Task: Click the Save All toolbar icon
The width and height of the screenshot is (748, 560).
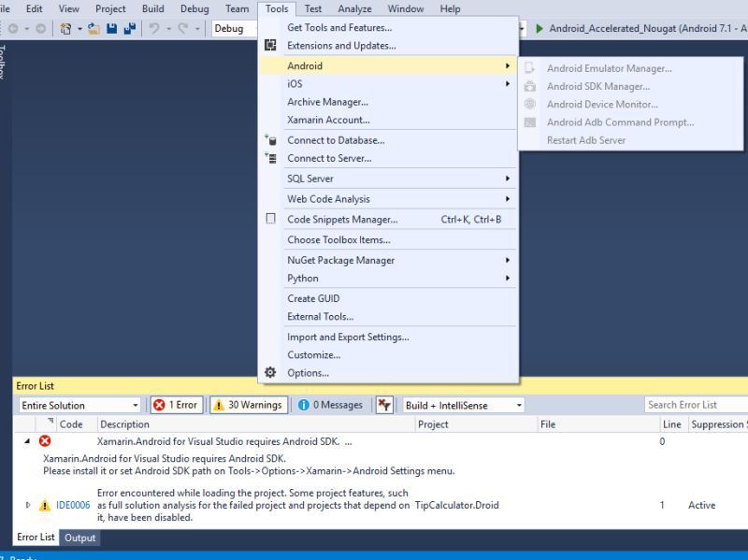Action: 131,29
